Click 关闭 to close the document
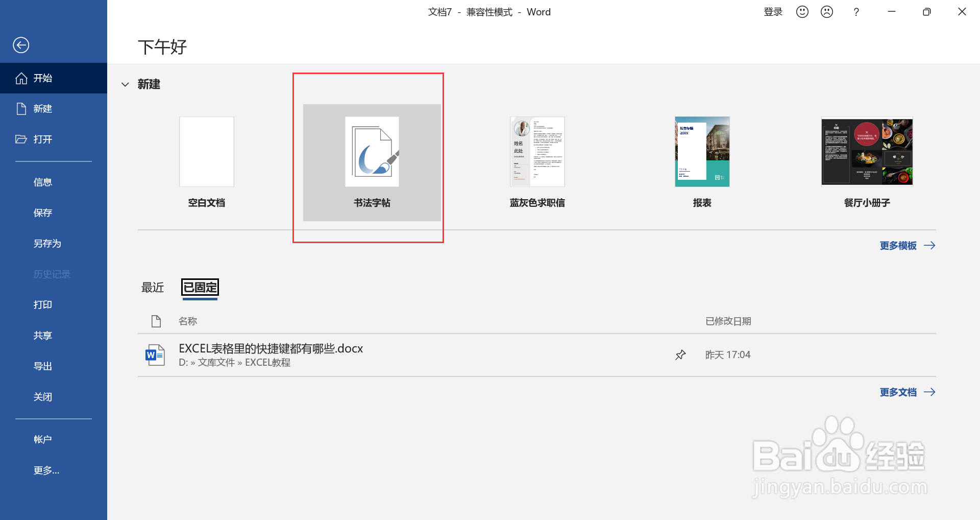The image size is (980, 520). [x=54, y=397]
